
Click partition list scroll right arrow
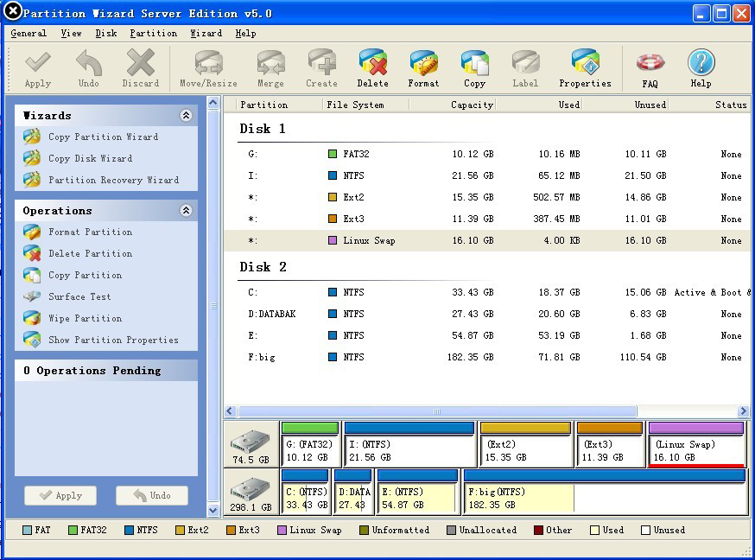pyautogui.click(x=743, y=411)
